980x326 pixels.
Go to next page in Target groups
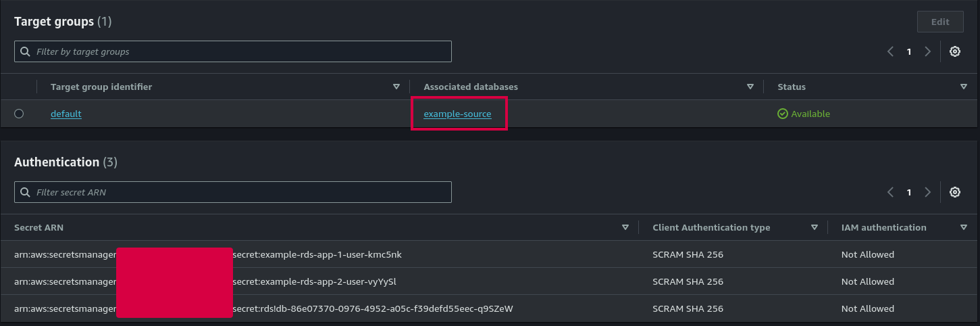(927, 51)
